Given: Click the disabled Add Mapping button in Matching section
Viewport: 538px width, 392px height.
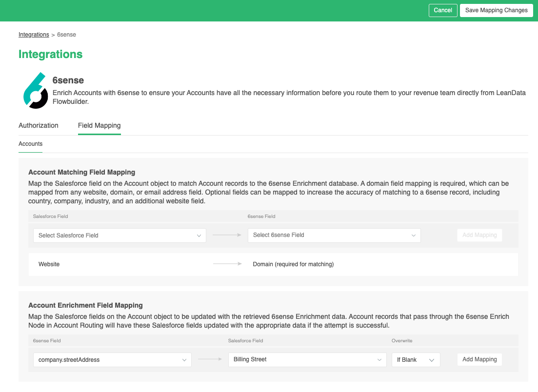Looking at the screenshot, I should click(x=479, y=235).
